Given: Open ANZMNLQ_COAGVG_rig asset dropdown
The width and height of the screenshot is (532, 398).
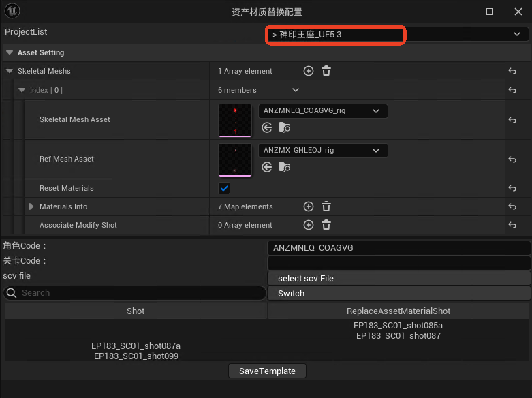Looking at the screenshot, I should (323, 111).
